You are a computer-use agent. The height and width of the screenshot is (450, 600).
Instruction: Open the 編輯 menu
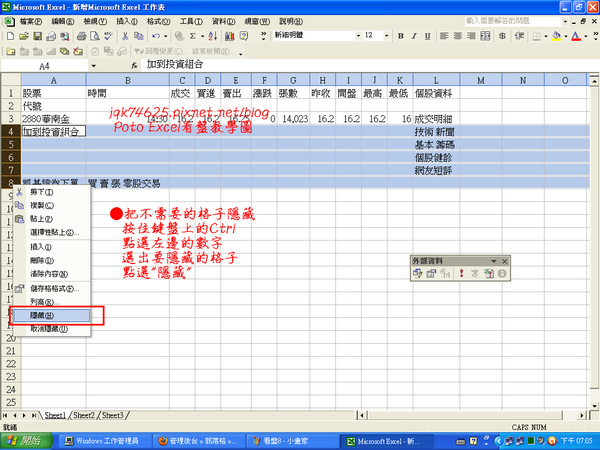[63, 21]
